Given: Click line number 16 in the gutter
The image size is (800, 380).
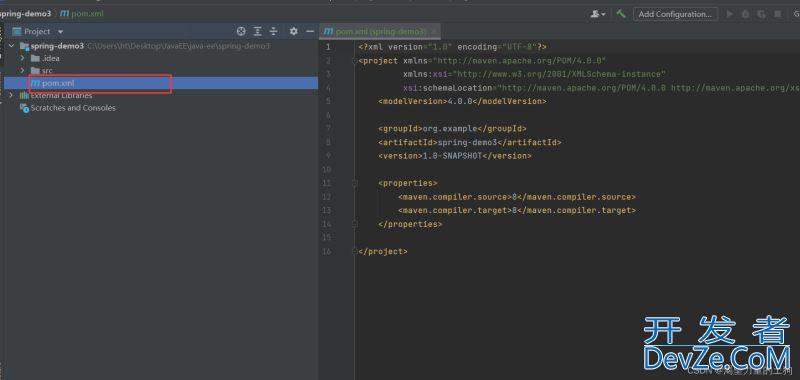Looking at the screenshot, I should click(x=327, y=251).
